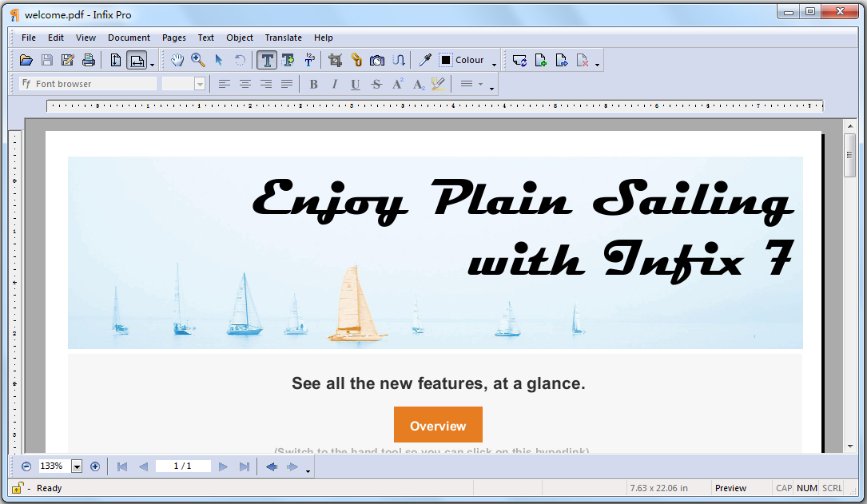Click the Insert Page plus icon
The width and height of the screenshot is (867, 504).
541,60
